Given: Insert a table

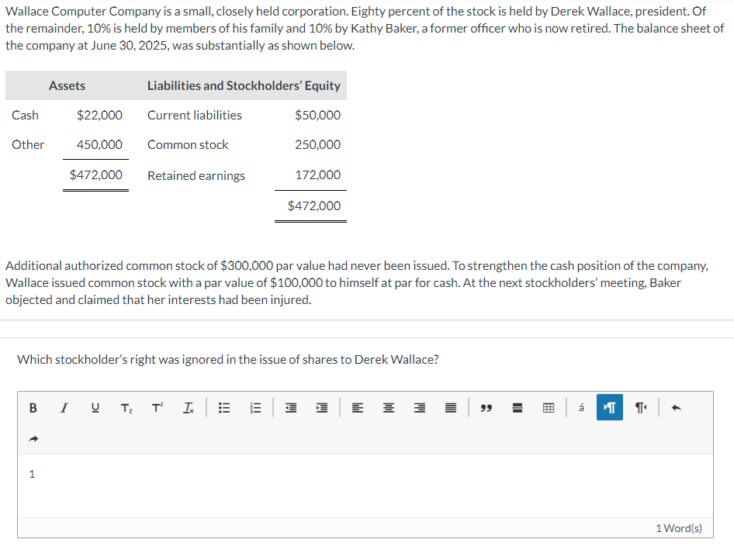Looking at the screenshot, I should click(549, 407).
